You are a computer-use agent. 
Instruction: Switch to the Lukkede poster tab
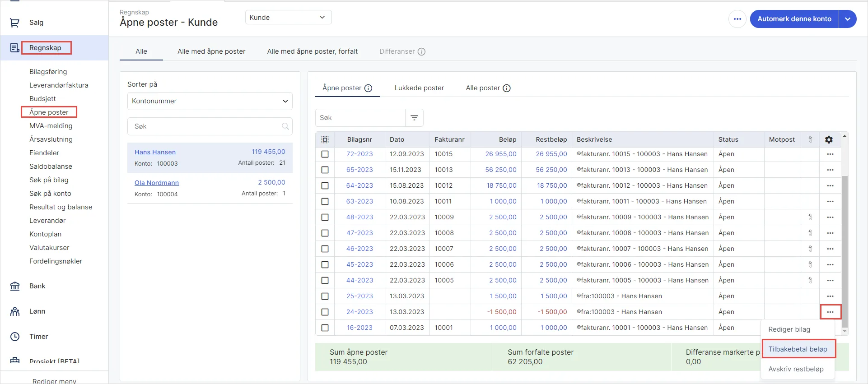pos(419,88)
